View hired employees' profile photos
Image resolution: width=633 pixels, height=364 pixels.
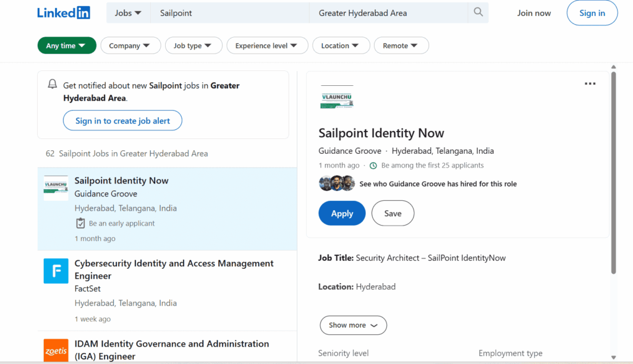337,183
